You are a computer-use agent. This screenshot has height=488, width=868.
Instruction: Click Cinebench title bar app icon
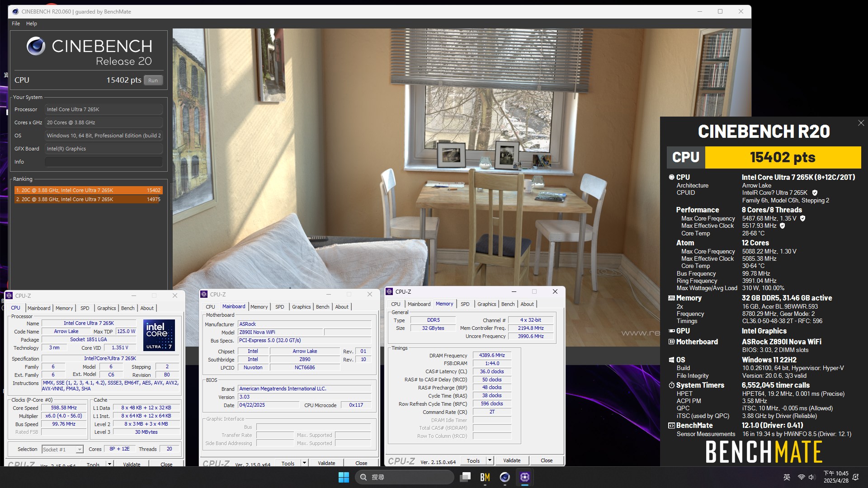[15, 12]
